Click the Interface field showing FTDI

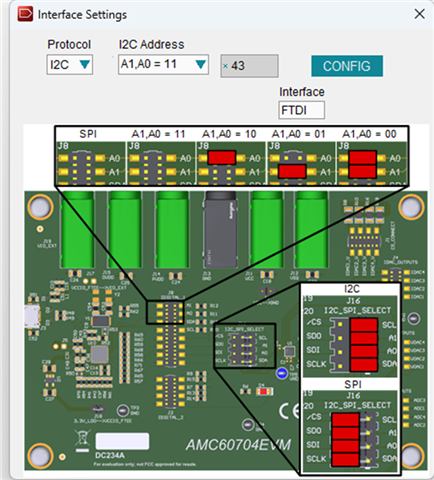pyautogui.click(x=301, y=110)
